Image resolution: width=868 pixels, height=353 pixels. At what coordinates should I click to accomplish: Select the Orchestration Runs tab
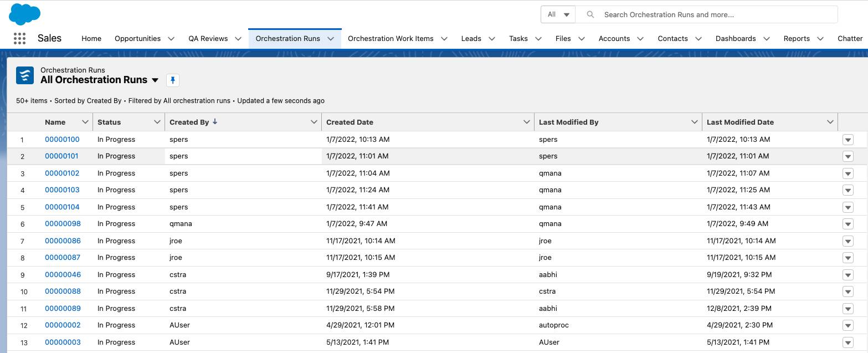click(288, 39)
